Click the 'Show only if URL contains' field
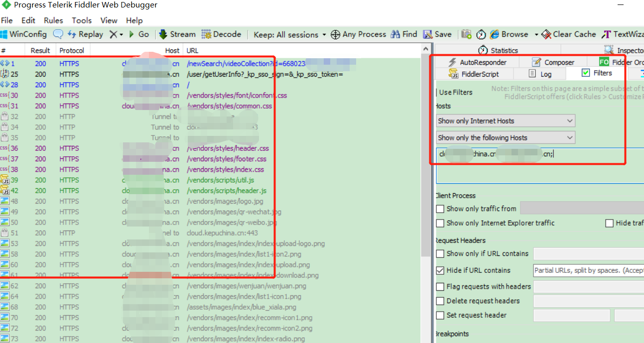The height and width of the screenshot is (343, 644). [589, 254]
